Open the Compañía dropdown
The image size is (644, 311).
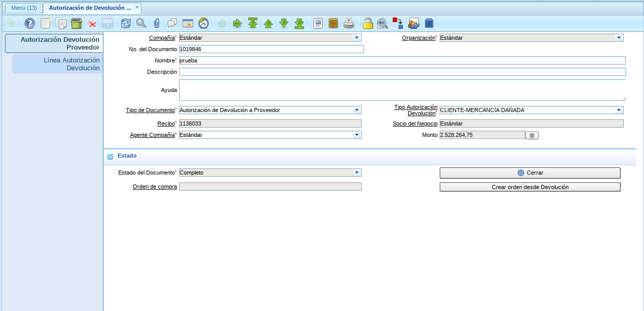pyautogui.click(x=357, y=38)
